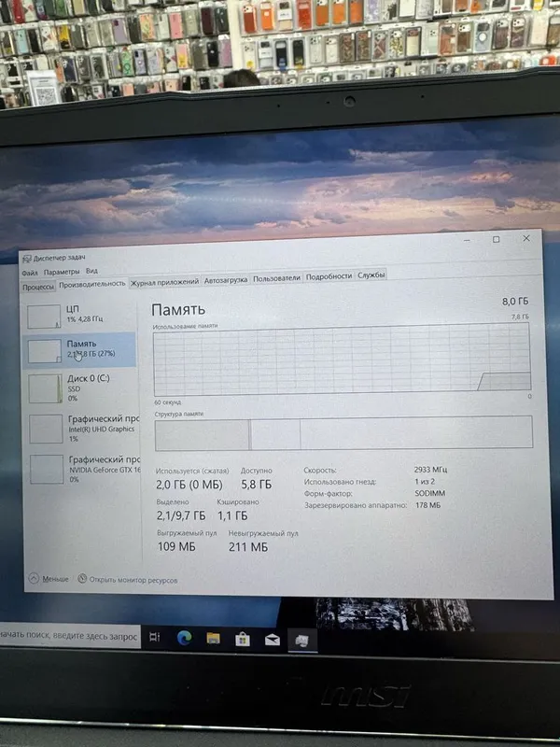This screenshot has width=560, height=747.
Task: Open the Вид menu
Action: [91, 271]
